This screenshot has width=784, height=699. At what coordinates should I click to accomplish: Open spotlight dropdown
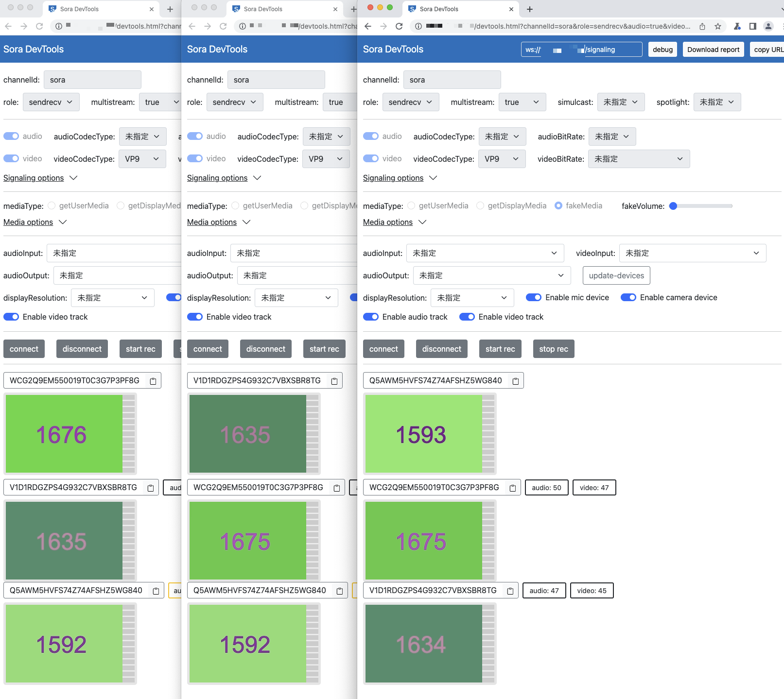pos(717,102)
